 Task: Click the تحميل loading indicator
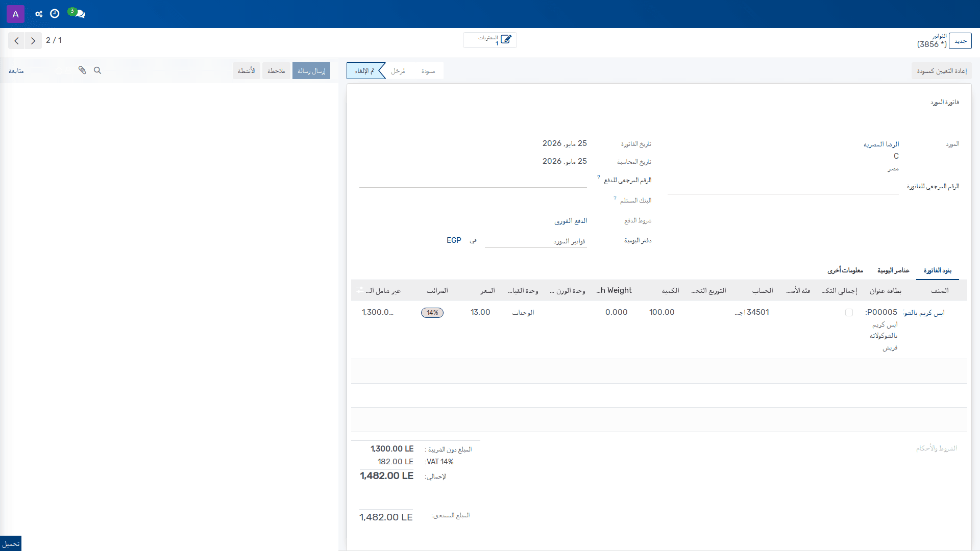pyautogui.click(x=11, y=543)
